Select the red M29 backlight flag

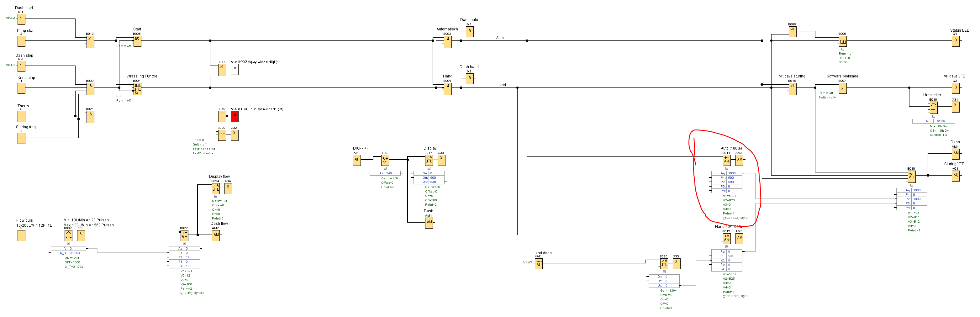pos(235,116)
